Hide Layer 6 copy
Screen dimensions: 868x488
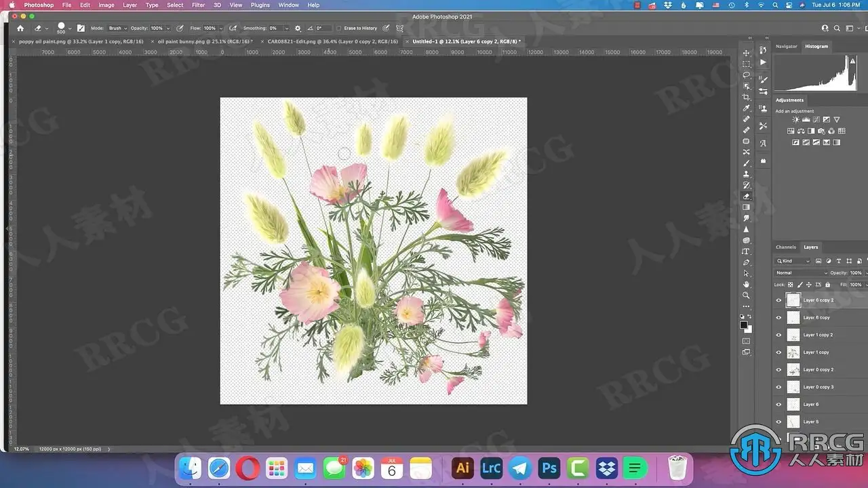click(x=778, y=317)
